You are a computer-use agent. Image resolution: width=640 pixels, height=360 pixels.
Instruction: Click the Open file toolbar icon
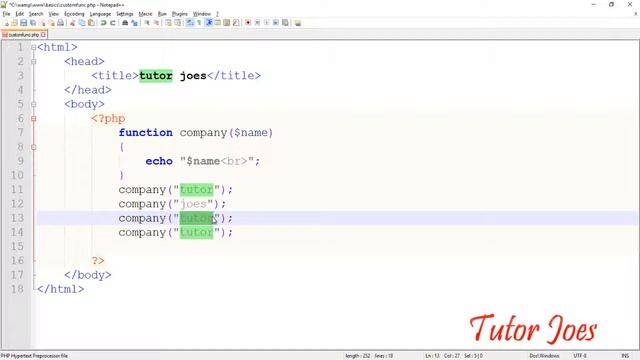coord(14,23)
